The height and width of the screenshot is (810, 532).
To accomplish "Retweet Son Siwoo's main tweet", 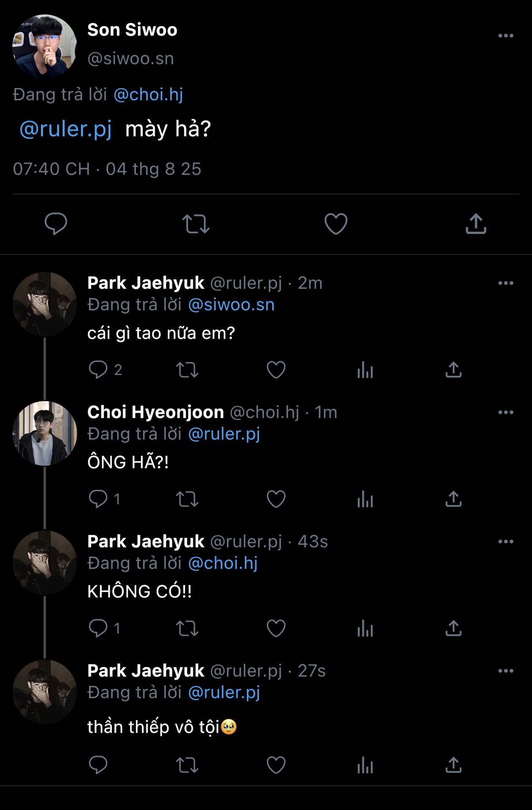I will pyautogui.click(x=196, y=224).
